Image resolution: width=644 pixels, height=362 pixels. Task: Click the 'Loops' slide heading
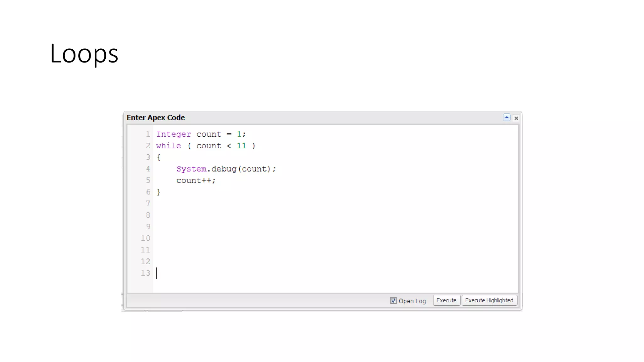coord(84,53)
